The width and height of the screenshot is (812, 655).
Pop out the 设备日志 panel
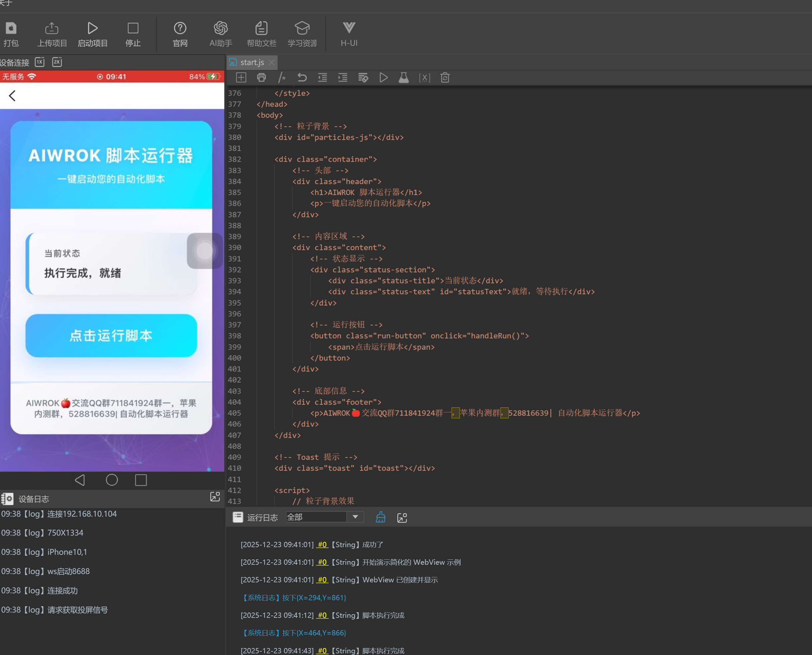point(215,496)
